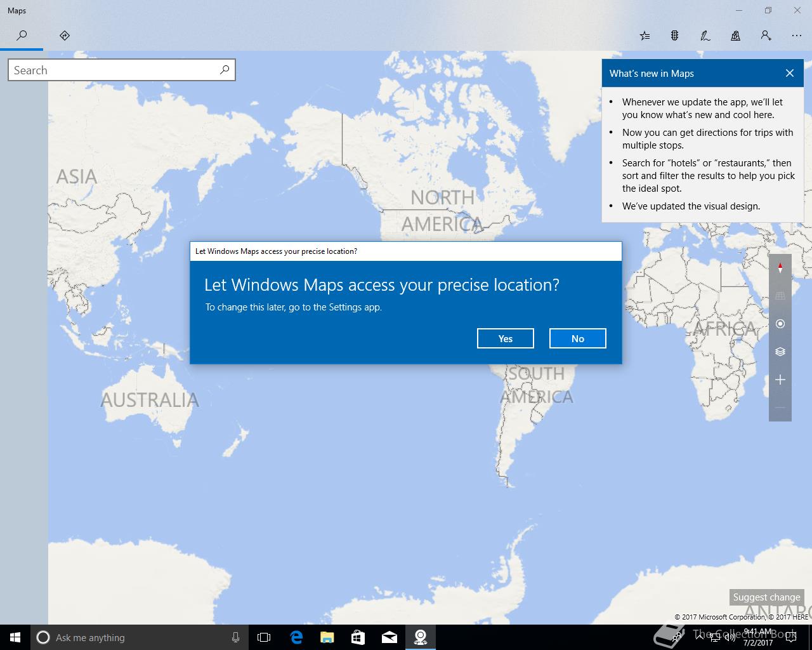Screen dimensions: 812x650
Task: Click the Cortana microphone icon
Action: coord(235,637)
